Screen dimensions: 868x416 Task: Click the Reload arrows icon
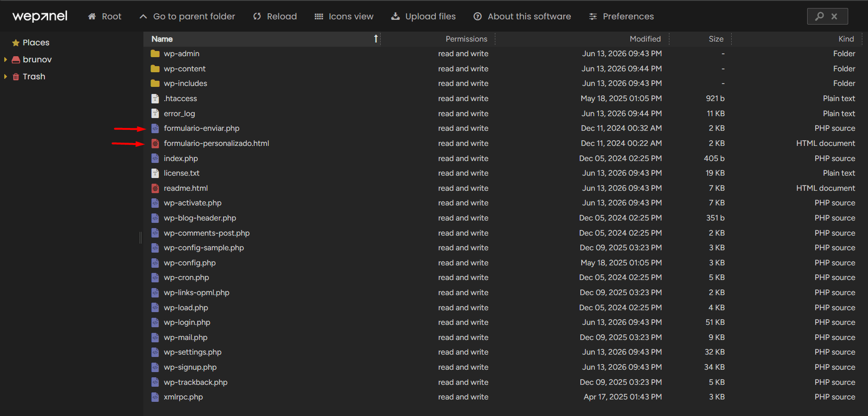pyautogui.click(x=257, y=17)
